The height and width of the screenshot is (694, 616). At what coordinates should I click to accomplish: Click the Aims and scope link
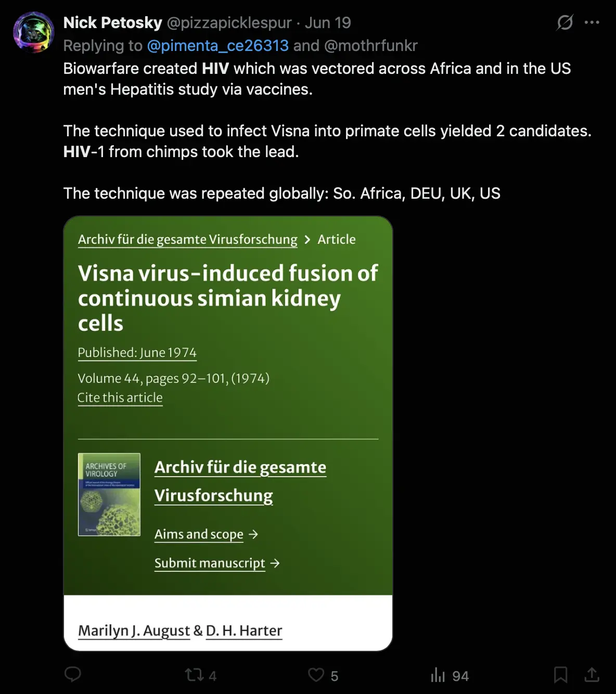(199, 534)
